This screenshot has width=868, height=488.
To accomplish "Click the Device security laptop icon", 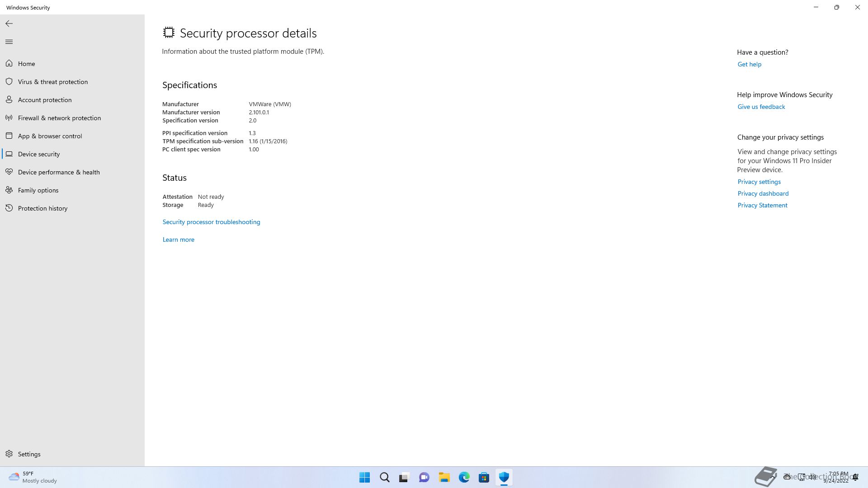I will (9, 154).
